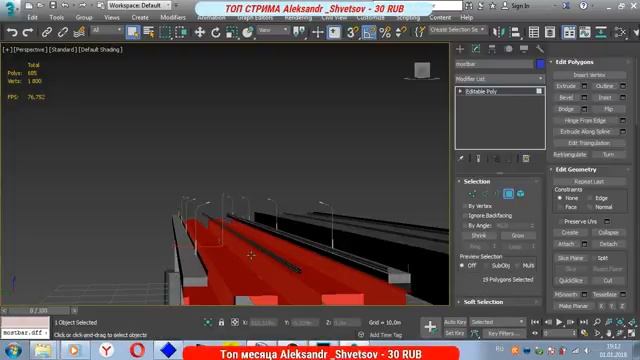Click the Grow selection button
Screen dimensions: 640x360
(x=518, y=236)
